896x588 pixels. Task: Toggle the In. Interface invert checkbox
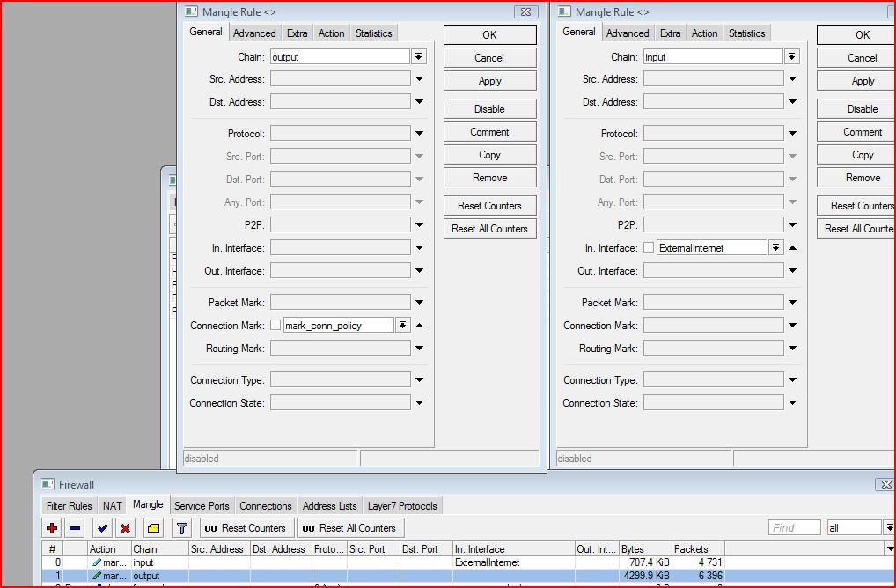[649, 247]
